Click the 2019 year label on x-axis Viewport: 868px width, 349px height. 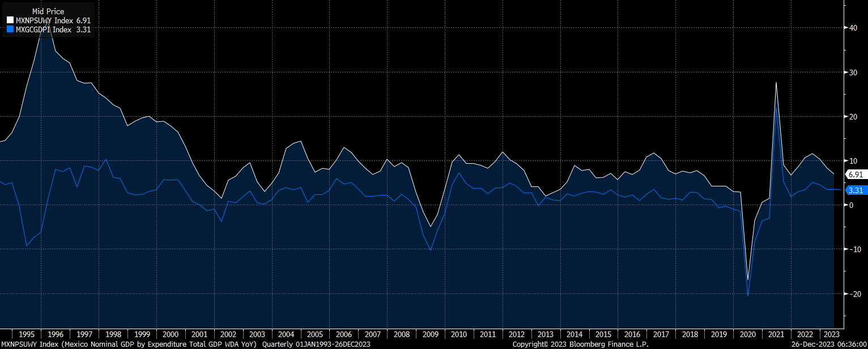pyautogui.click(x=719, y=334)
